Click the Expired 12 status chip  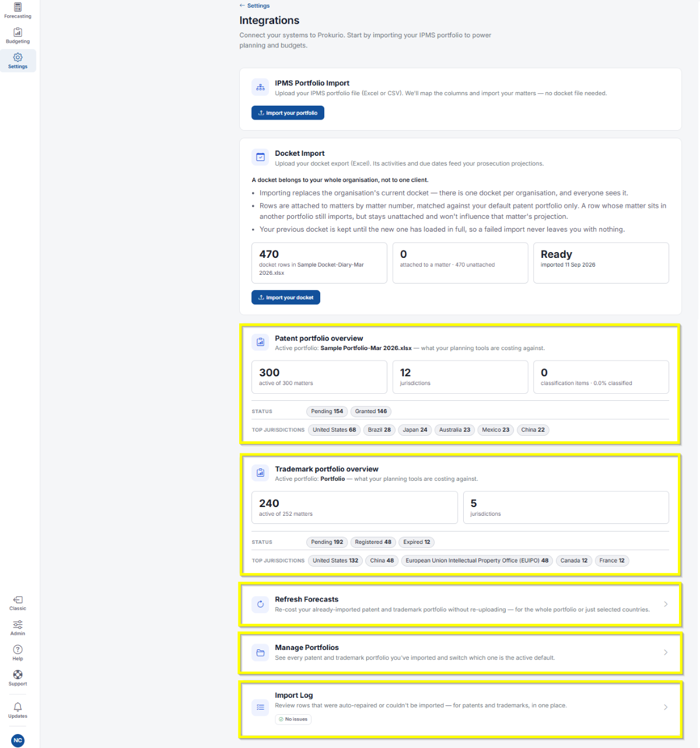[416, 542]
